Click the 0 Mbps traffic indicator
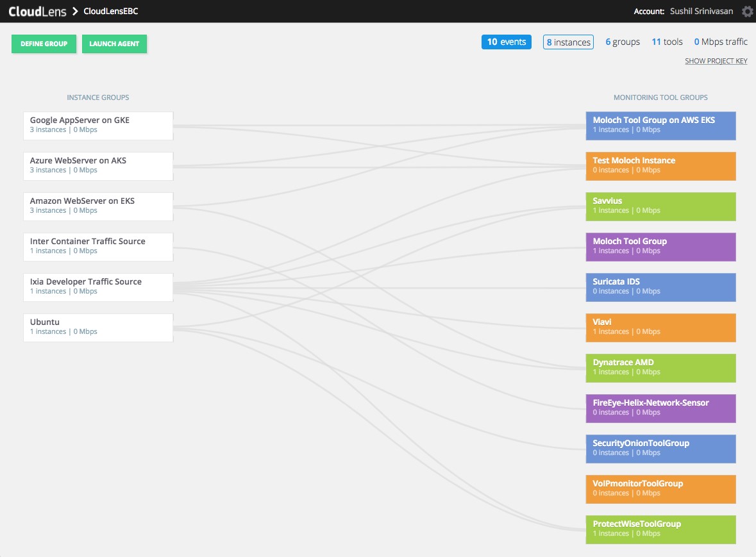The image size is (756, 557). pos(721,41)
